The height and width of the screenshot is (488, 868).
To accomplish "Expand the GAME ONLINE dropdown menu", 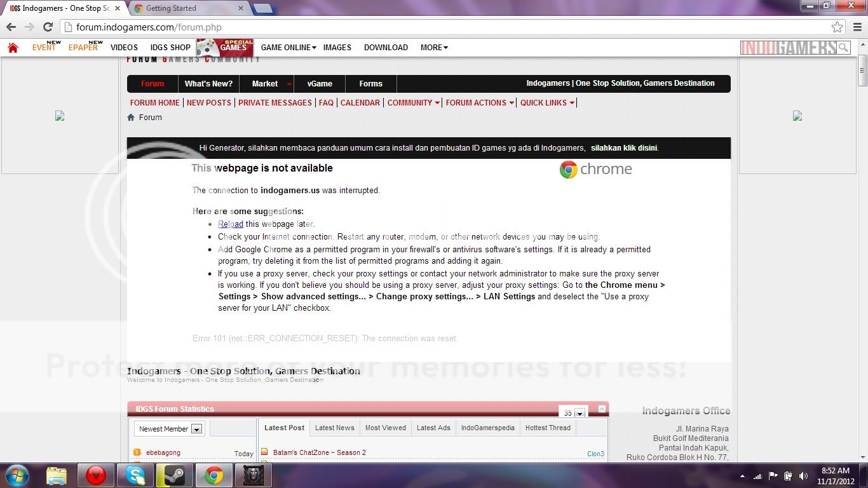I will 288,48.
